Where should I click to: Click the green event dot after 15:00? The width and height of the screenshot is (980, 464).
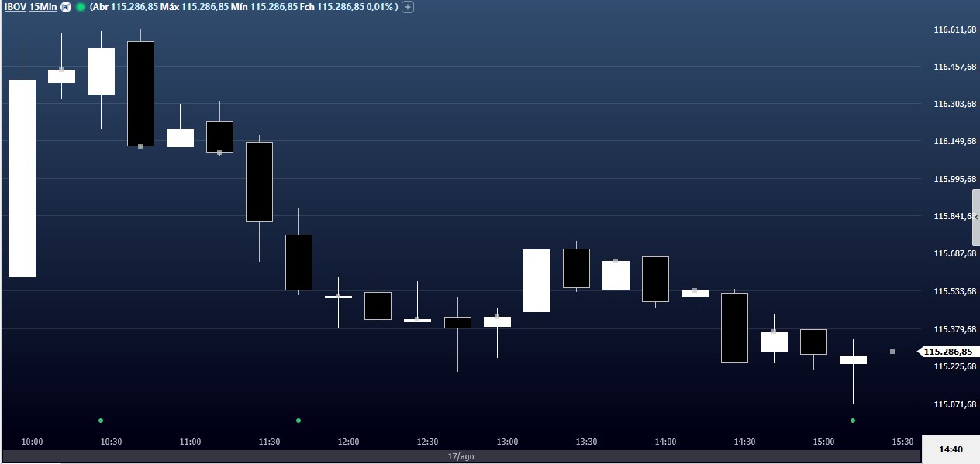(x=853, y=421)
